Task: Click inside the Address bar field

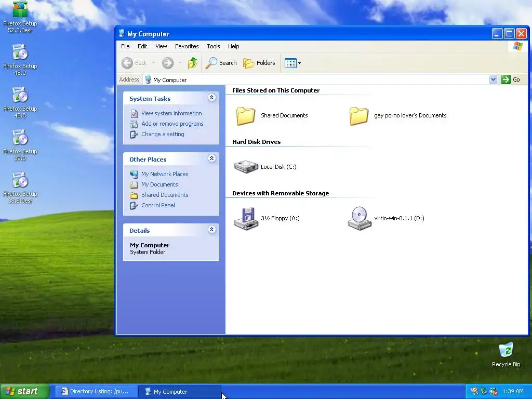Action: tap(315, 79)
